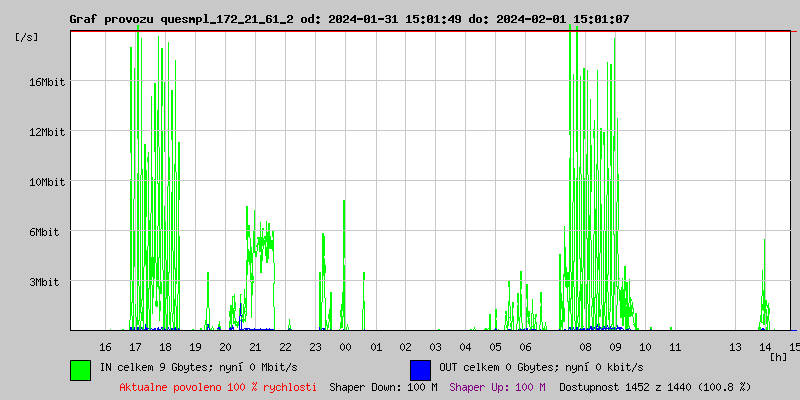This screenshot has height=400, width=800.
Task: Click the [/s] unit label
Action: click(x=27, y=37)
